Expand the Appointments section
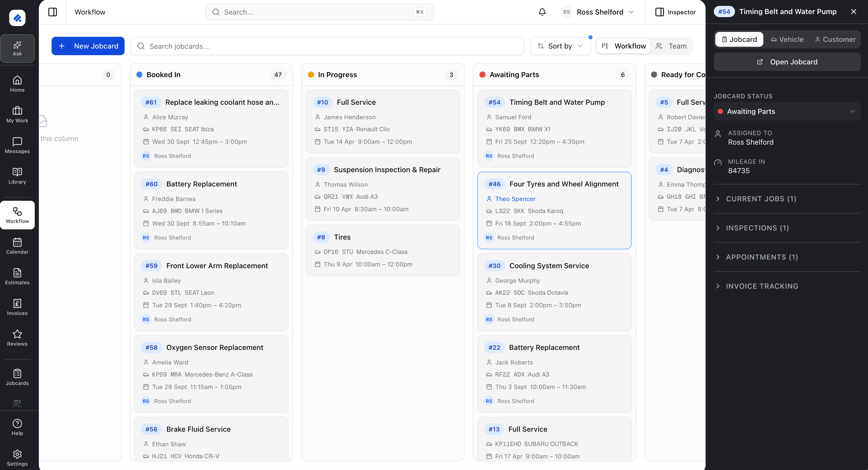868x470 pixels. [x=787, y=257]
